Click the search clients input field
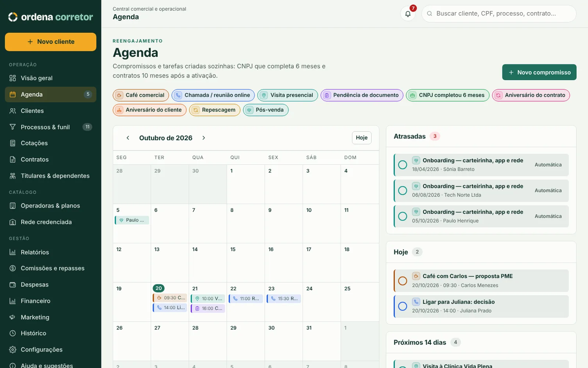 (x=499, y=14)
